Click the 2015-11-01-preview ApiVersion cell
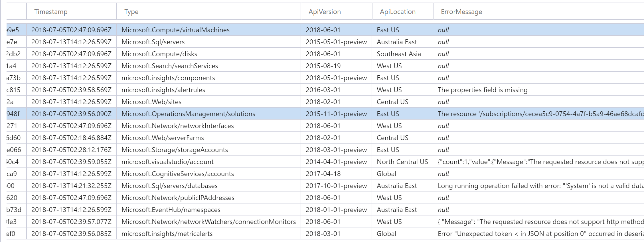Image resolution: width=644 pixels, height=242 pixels. pyautogui.click(x=336, y=114)
